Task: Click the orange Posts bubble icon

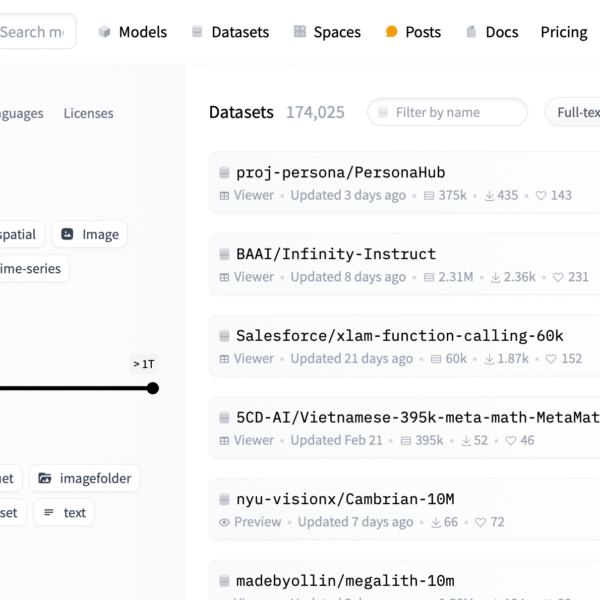Action: click(x=391, y=31)
